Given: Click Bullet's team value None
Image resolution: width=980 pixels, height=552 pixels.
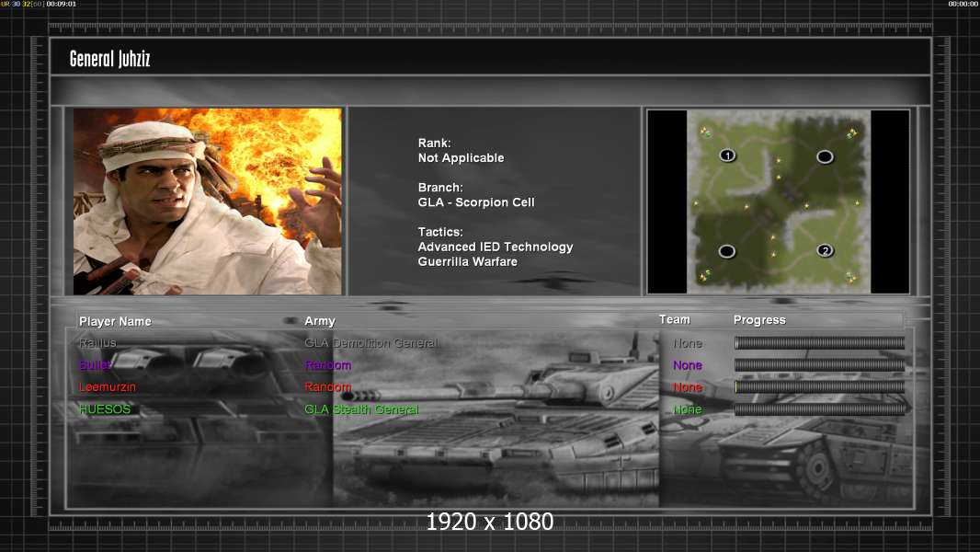Looking at the screenshot, I should click(x=688, y=365).
